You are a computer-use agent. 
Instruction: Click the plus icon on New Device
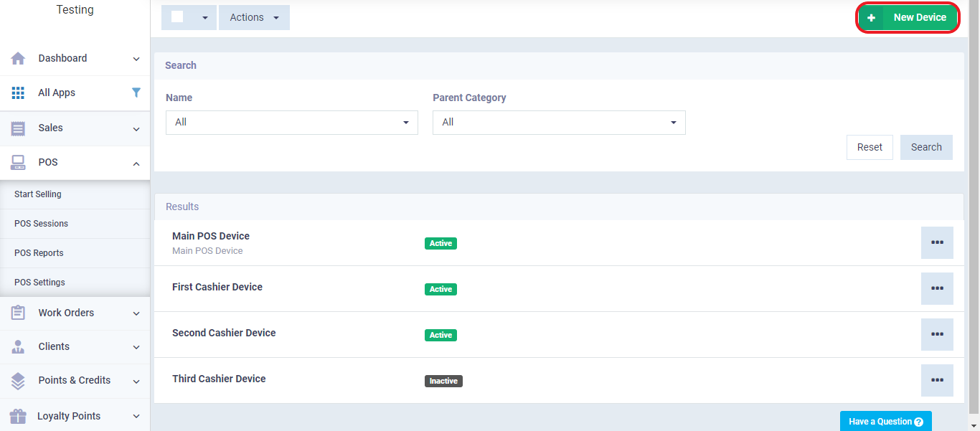click(x=871, y=17)
